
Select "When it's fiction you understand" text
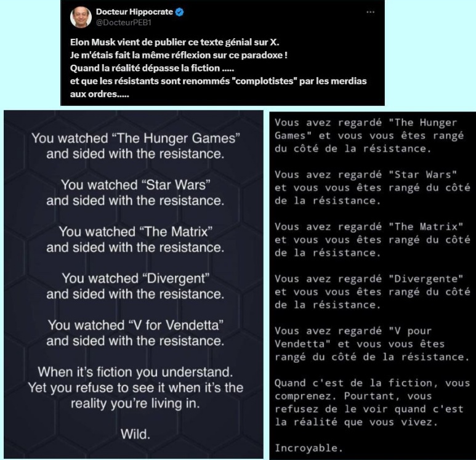pyautogui.click(x=135, y=372)
